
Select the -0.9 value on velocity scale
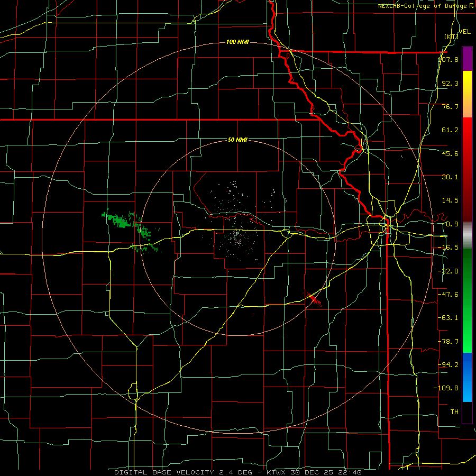450,224
